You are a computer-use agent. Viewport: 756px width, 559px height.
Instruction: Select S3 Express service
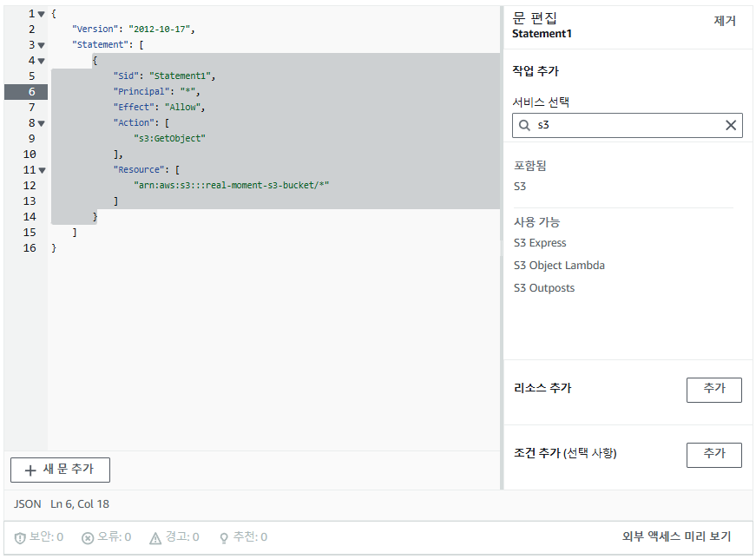540,242
